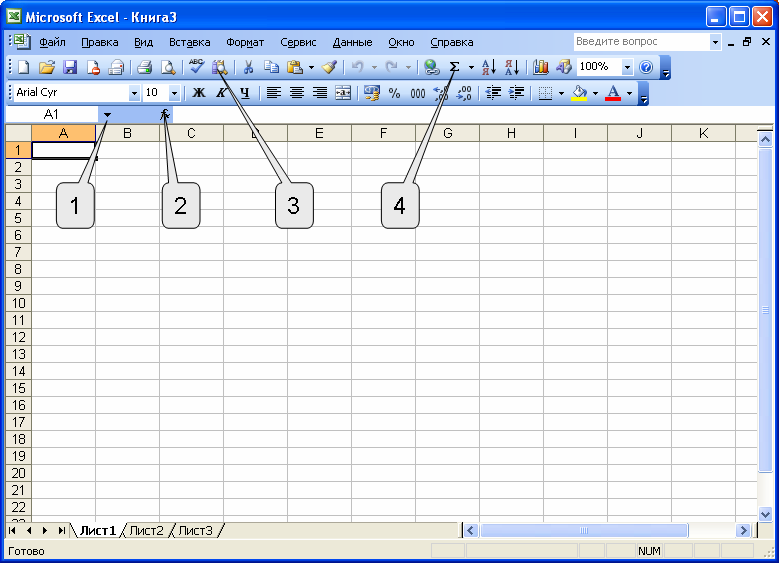Image resolution: width=779 pixels, height=563 pixels.
Task: Toggle italic formatting (К)
Action: 221,93
